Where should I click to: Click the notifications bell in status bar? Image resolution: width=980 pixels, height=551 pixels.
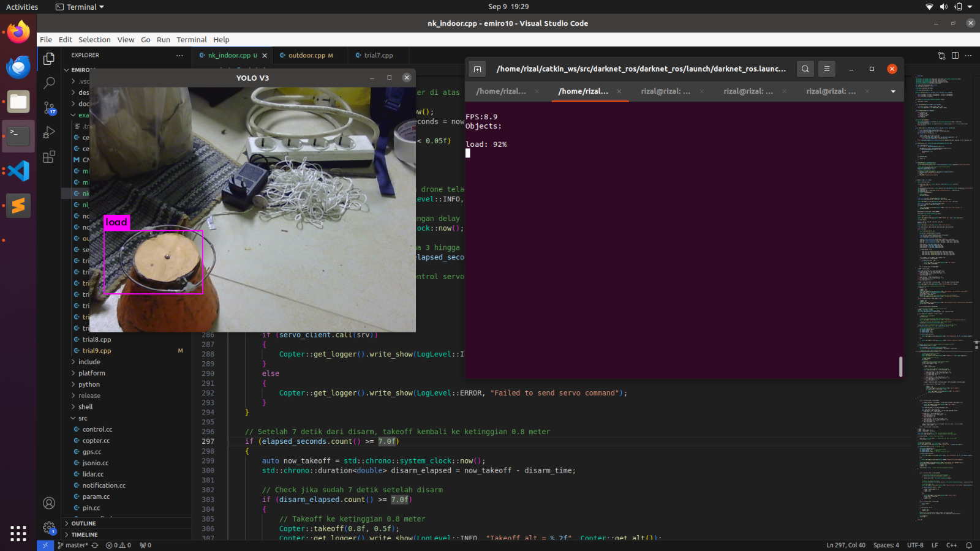pyautogui.click(x=969, y=545)
